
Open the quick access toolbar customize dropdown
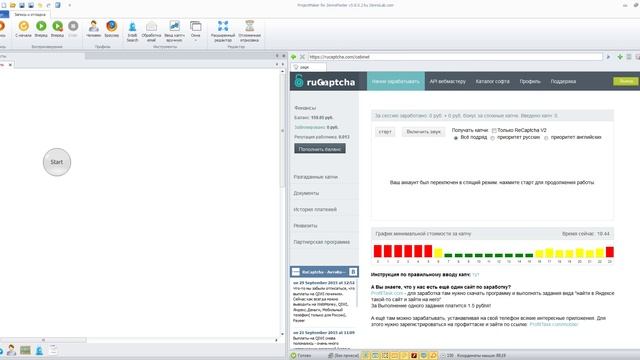tap(69, 5)
